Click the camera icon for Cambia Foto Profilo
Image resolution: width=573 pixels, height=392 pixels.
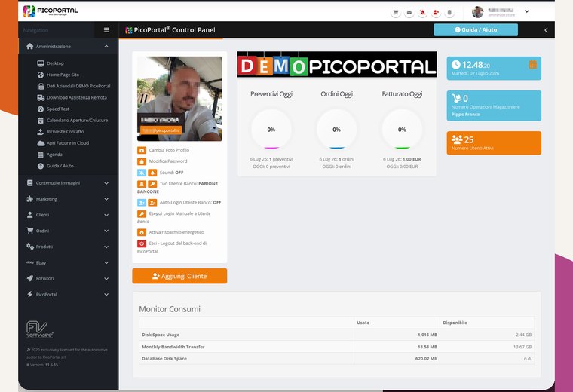click(x=142, y=150)
